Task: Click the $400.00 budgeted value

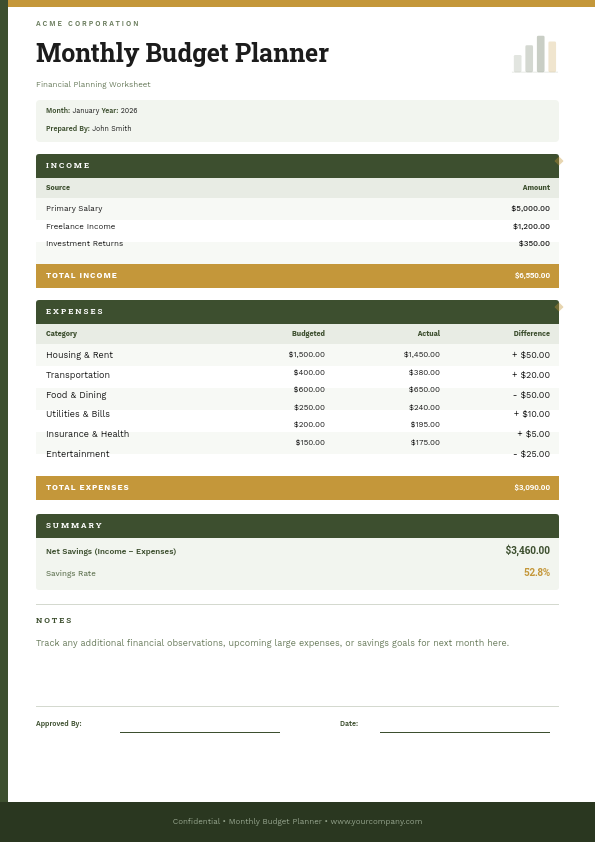Action: [x=309, y=372]
